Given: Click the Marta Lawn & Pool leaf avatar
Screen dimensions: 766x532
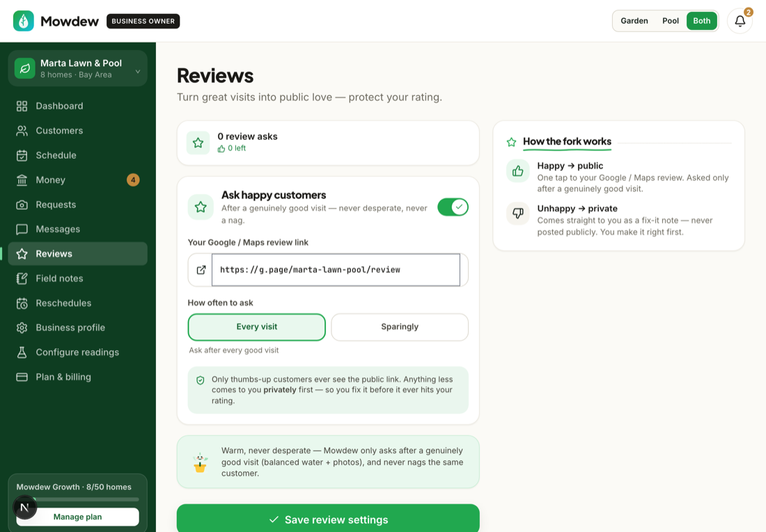Looking at the screenshot, I should click(25, 68).
